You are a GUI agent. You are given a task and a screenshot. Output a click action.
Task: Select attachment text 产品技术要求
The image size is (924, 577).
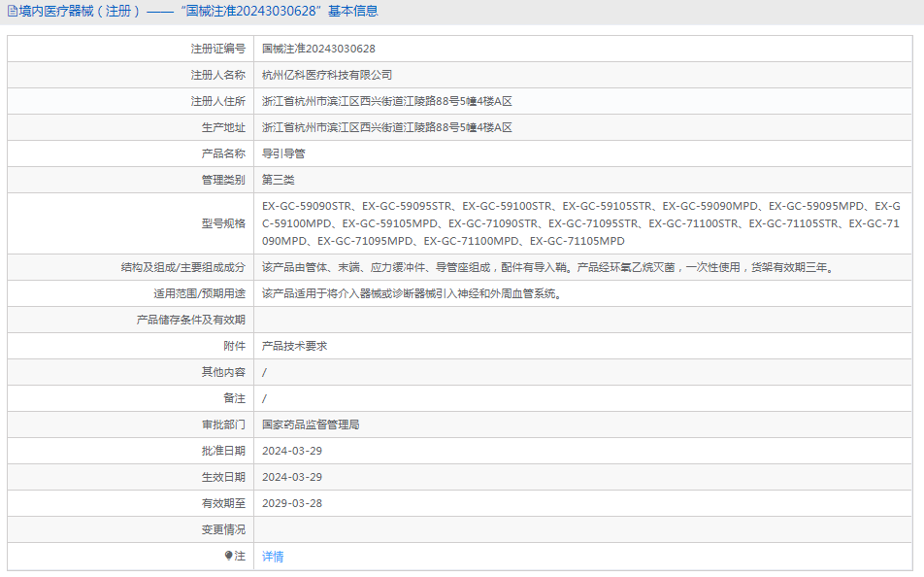tap(295, 346)
